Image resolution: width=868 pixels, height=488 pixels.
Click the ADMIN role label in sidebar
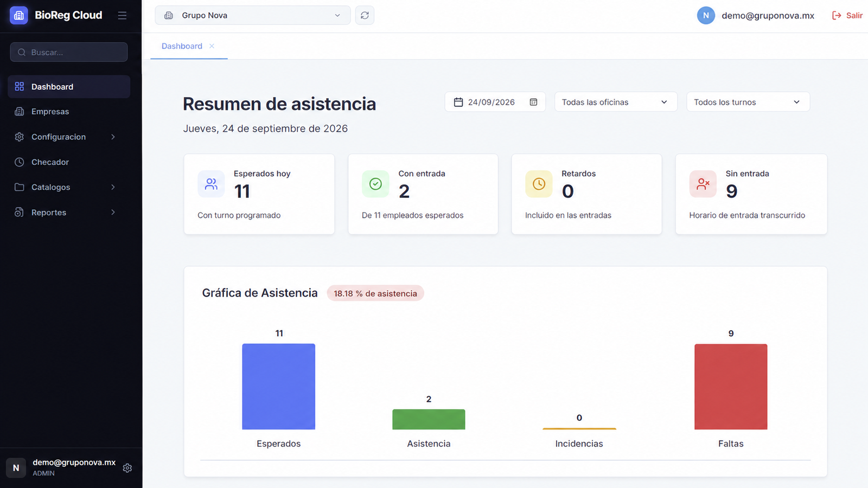[43, 473]
